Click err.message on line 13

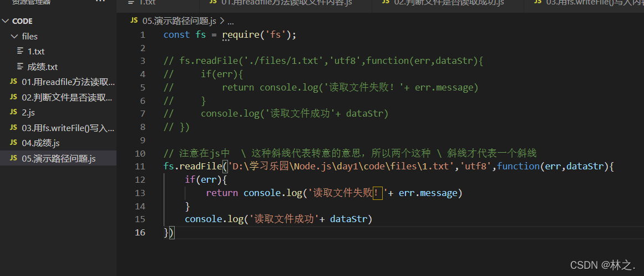(x=428, y=193)
